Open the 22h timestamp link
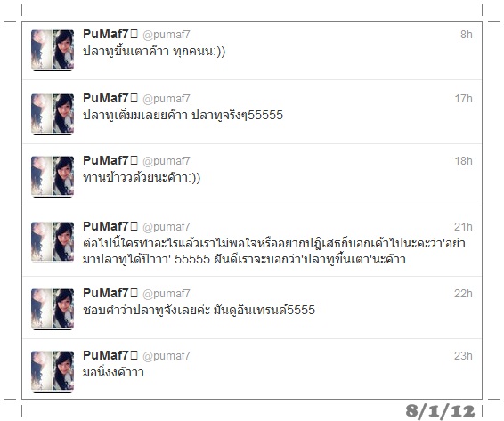 click(463, 294)
